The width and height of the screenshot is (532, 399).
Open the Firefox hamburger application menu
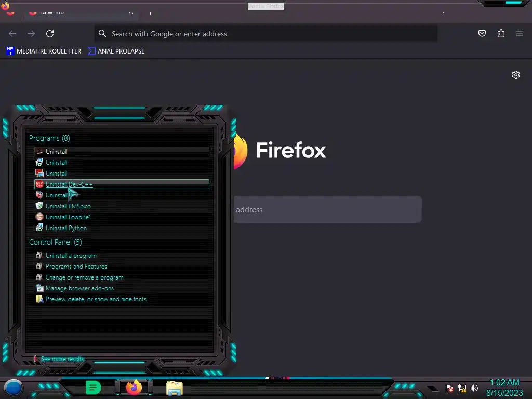pos(519,33)
